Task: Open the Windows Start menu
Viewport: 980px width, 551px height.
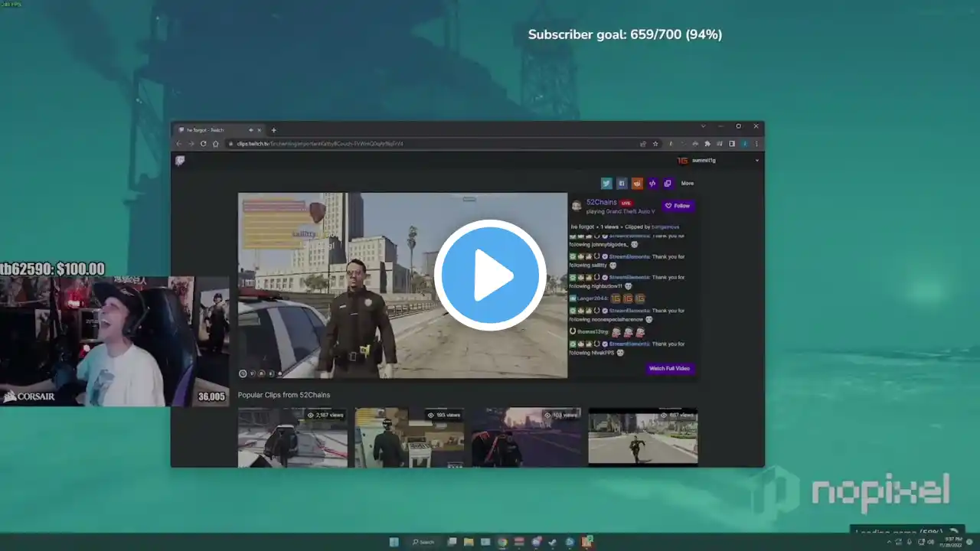Action: [x=394, y=542]
